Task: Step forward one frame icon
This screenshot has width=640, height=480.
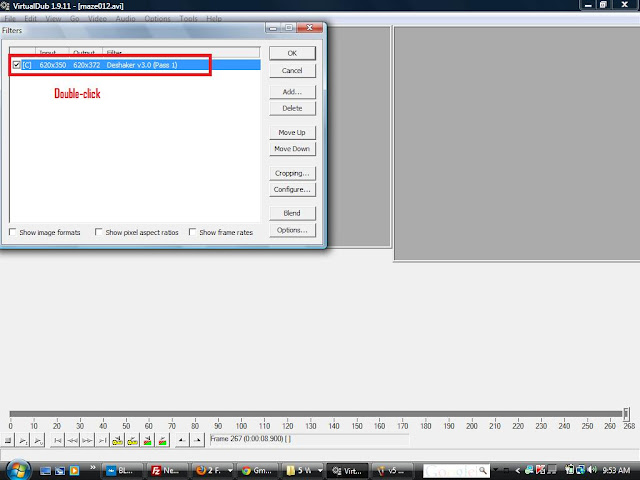Action: click(87, 440)
